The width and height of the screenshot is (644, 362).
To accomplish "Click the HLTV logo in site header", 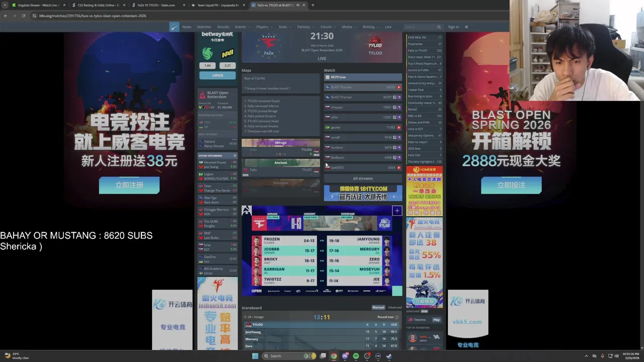I will pos(174,27).
